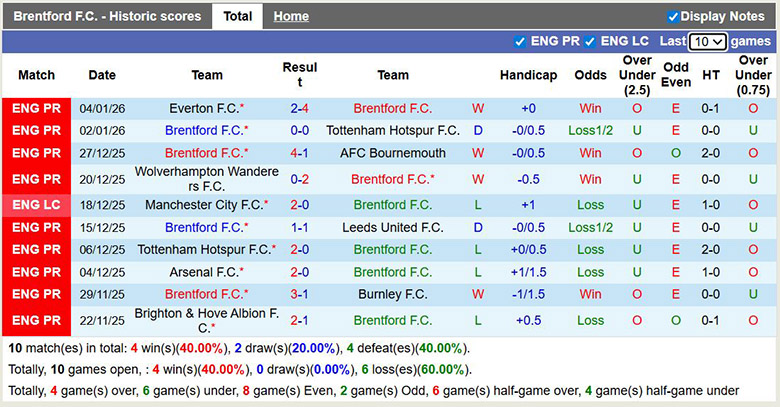The image size is (780, 407).
Task: Open the Burnley F.C. team page
Action: pos(393,294)
